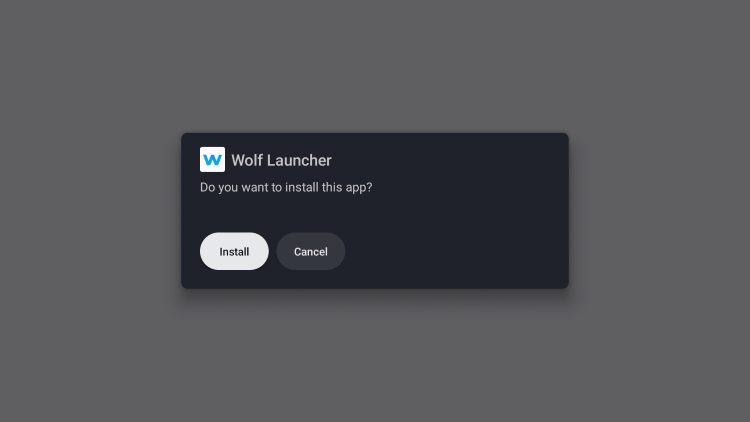The height and width of the screenshot is (422, 750).
Task: Click the gray area below the dialog
Action: [x=375, y=356]
